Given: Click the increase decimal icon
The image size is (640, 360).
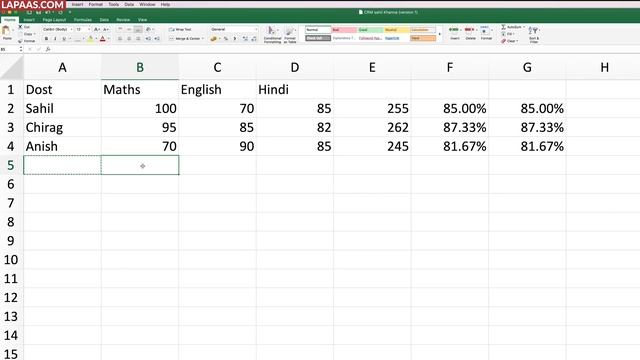Looking at the screenshot, I should (x=245, y=39).
